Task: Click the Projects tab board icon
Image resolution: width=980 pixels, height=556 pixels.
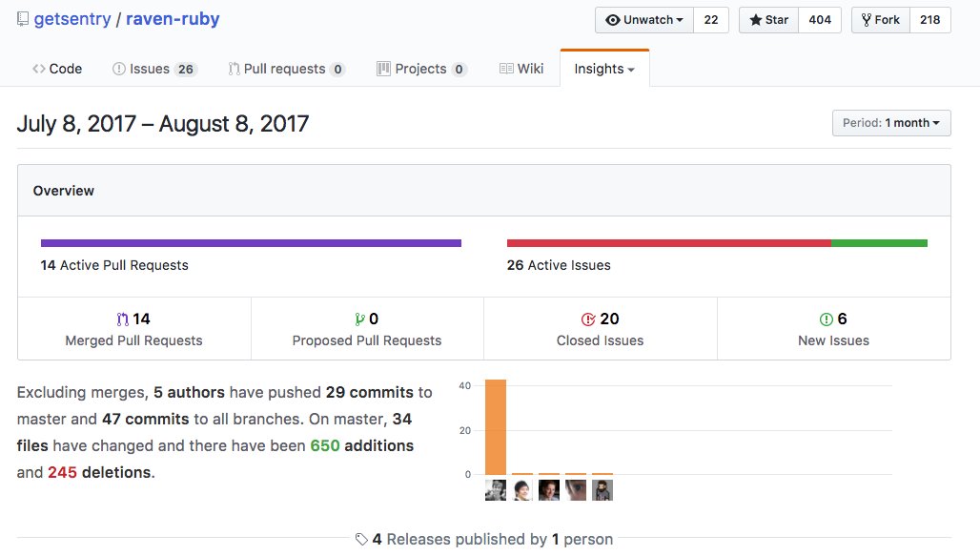Action: [x=384, y=69]
